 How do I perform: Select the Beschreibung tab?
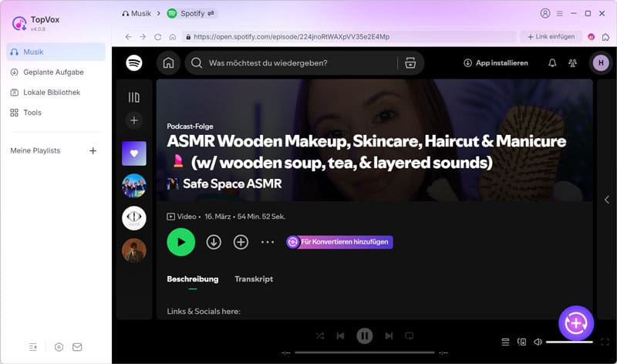click(192, 279)
